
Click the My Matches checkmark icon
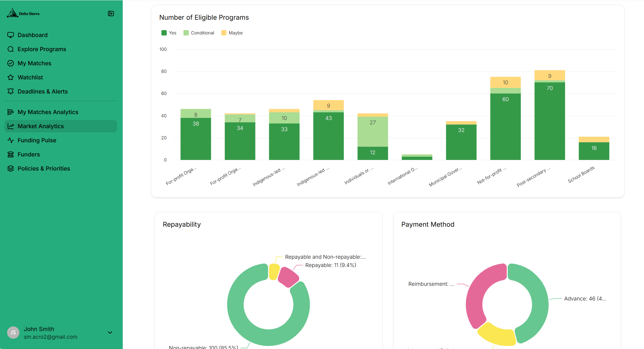click(x=11, y=63)
